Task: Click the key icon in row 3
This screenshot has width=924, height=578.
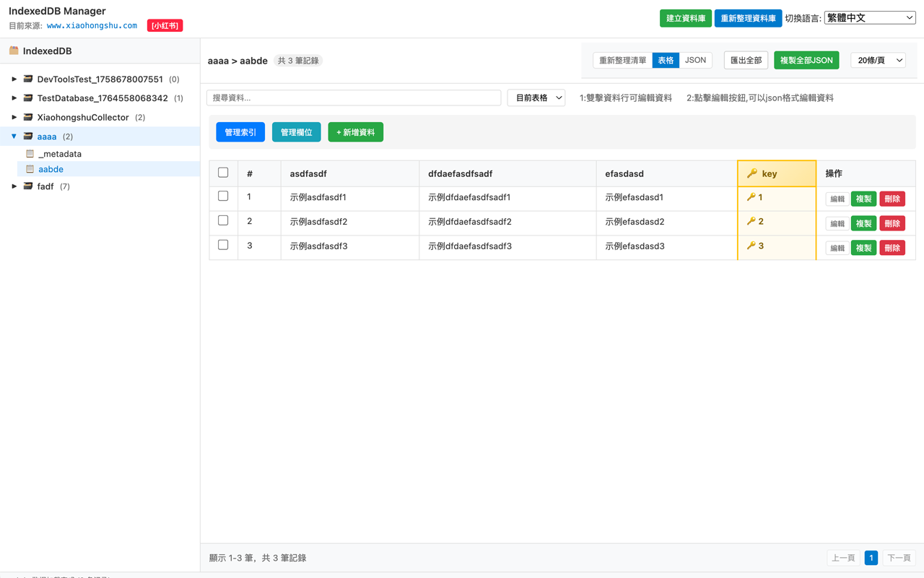Action: tap(751, 246)
